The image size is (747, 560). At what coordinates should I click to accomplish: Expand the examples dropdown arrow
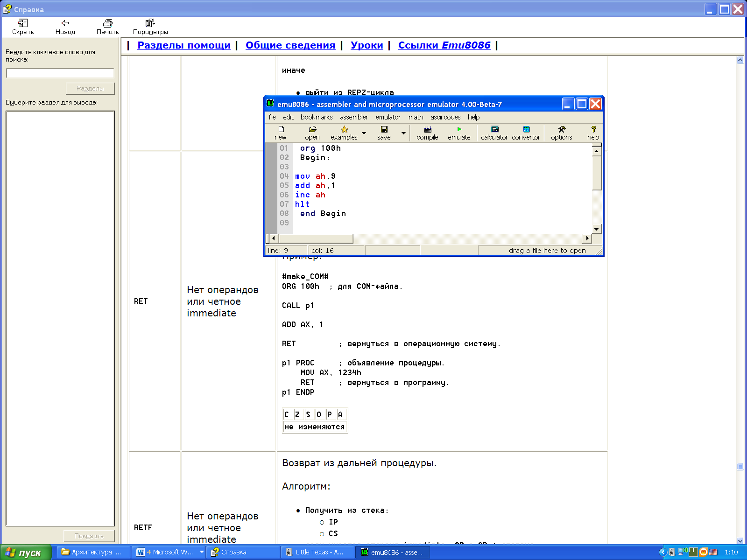(x=364, y=133)
